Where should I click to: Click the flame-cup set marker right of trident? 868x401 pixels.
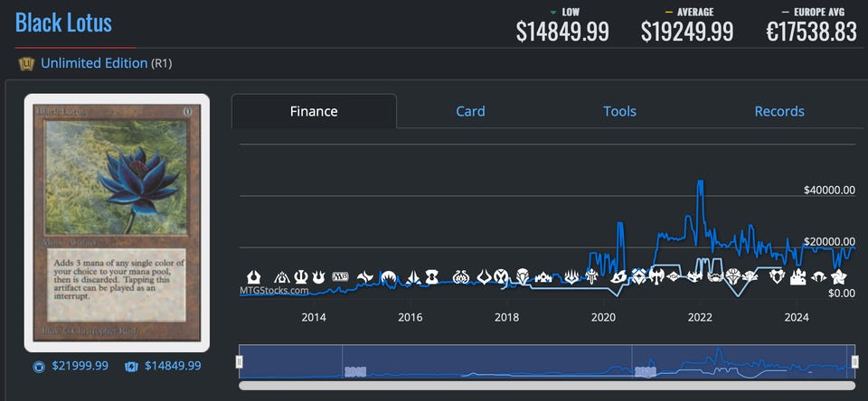(x=318, y=276)
